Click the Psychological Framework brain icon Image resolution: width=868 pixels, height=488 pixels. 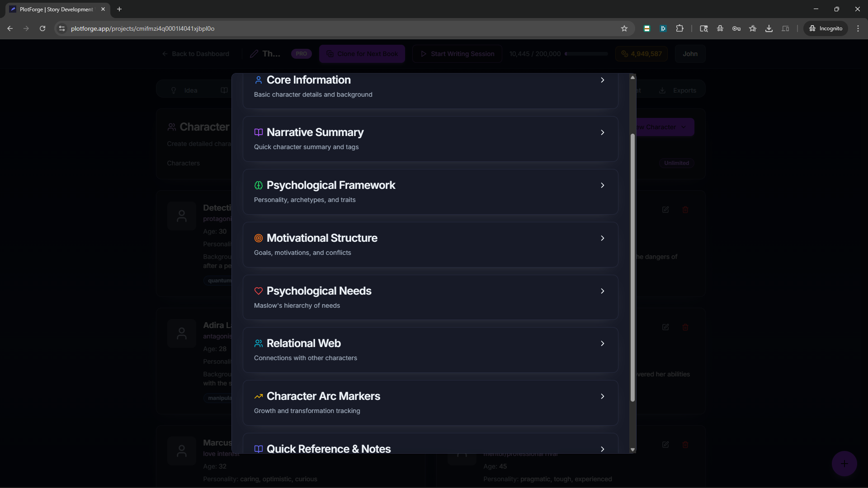tap(259, 185)
